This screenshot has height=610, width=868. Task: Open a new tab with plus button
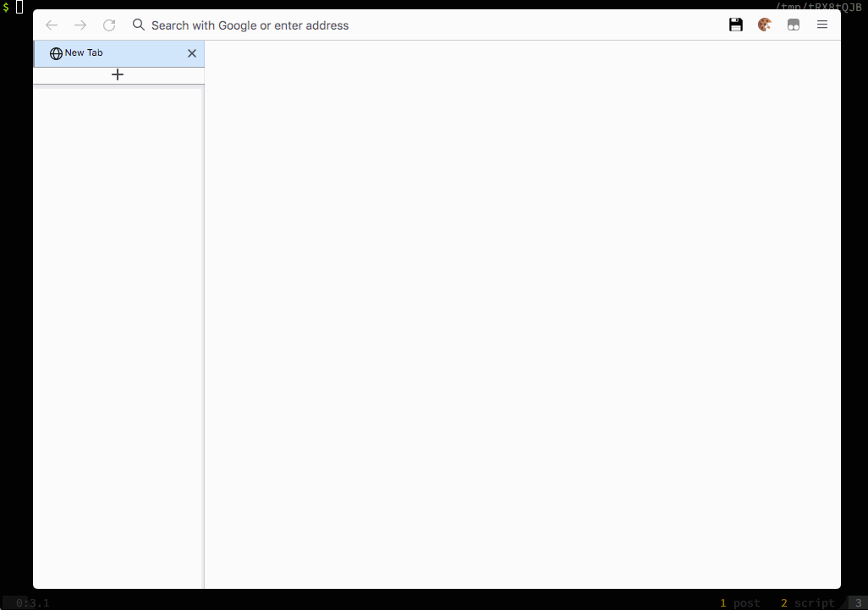point(118,75)
